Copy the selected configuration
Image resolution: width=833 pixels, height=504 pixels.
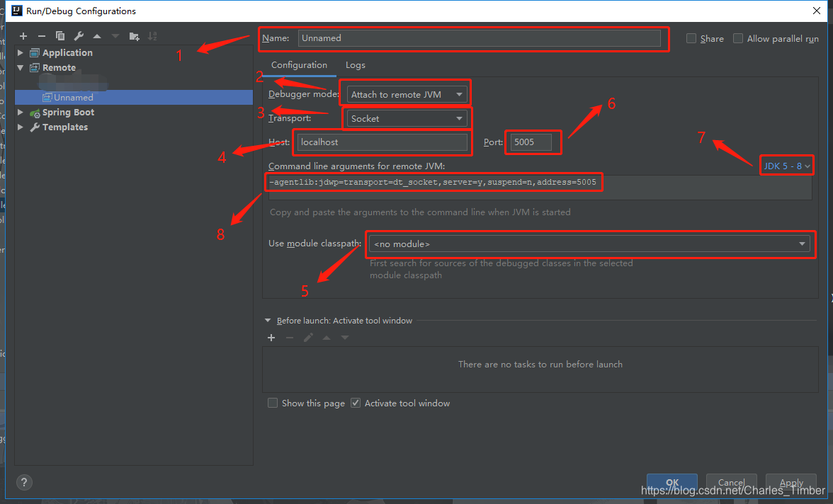tap(60, 36)
